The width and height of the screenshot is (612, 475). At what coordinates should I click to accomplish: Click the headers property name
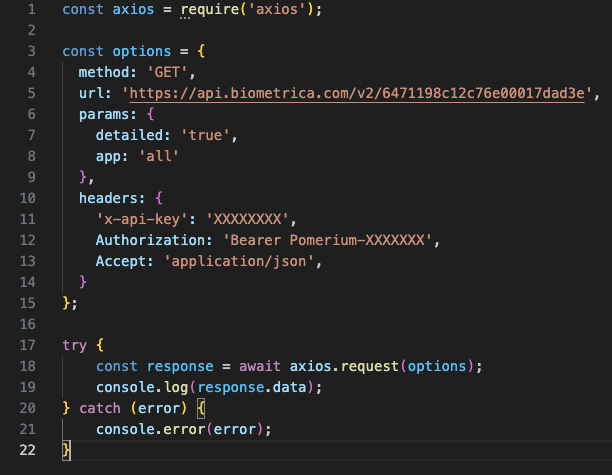pos(108,198)
